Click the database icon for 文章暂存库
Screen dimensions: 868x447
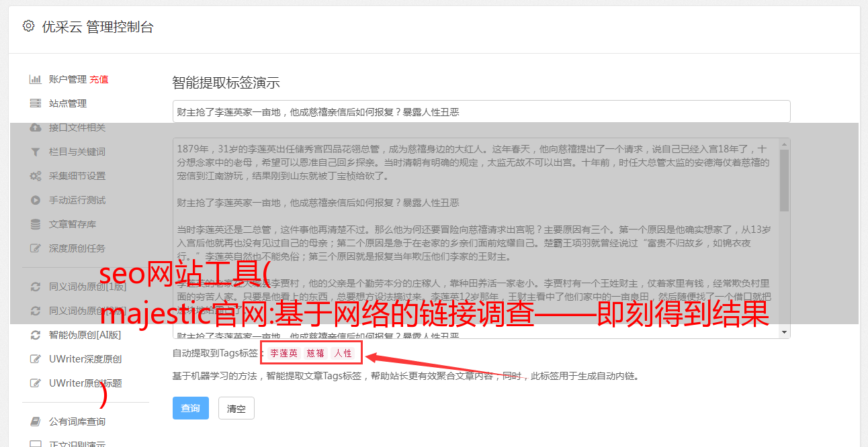(36, 224)
